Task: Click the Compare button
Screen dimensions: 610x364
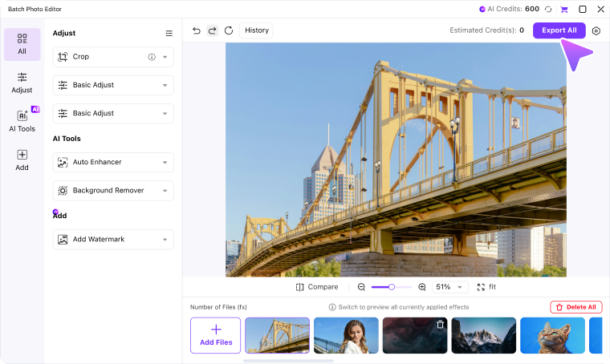Action: 317,287
